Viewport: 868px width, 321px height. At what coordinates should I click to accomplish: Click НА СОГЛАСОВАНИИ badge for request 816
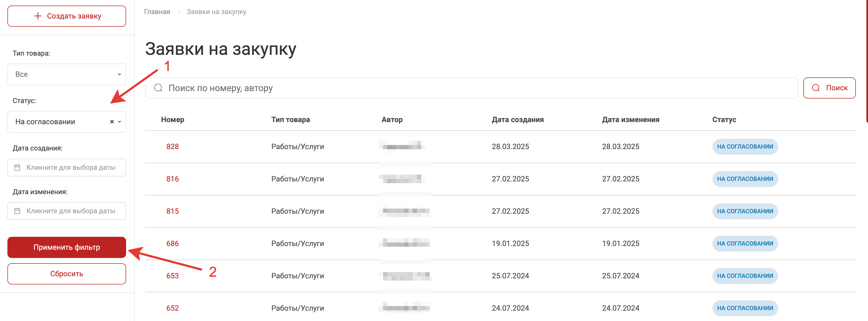745,179
